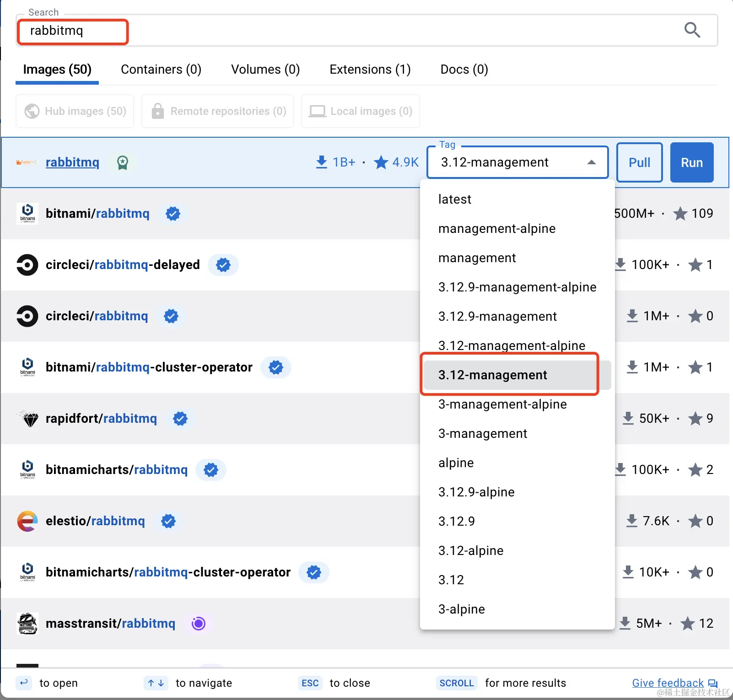
Task: Pick the 3.12-management tag option
Action: click(x=517, y=375)
